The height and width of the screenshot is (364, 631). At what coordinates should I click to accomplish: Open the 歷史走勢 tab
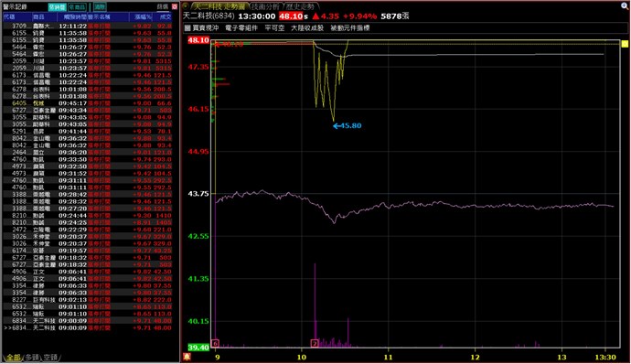point(300,6)
